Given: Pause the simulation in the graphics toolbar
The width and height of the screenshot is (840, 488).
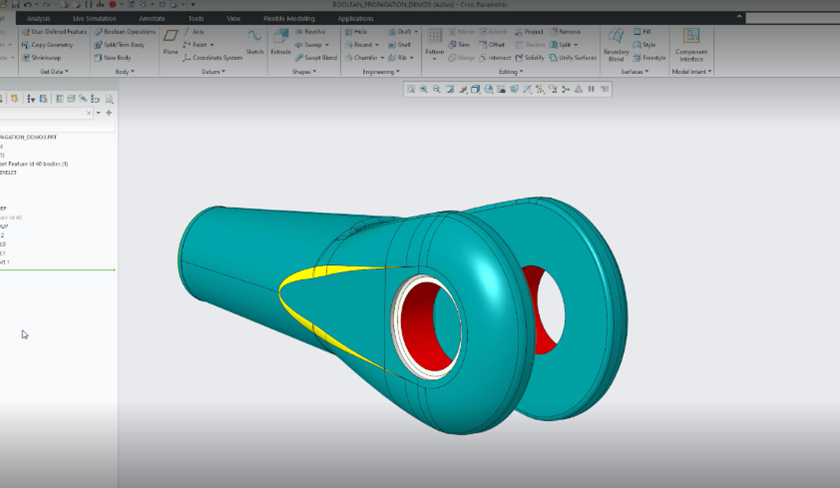Looking at the screenshot, I should pyautogui.click(x=591, y=89).
